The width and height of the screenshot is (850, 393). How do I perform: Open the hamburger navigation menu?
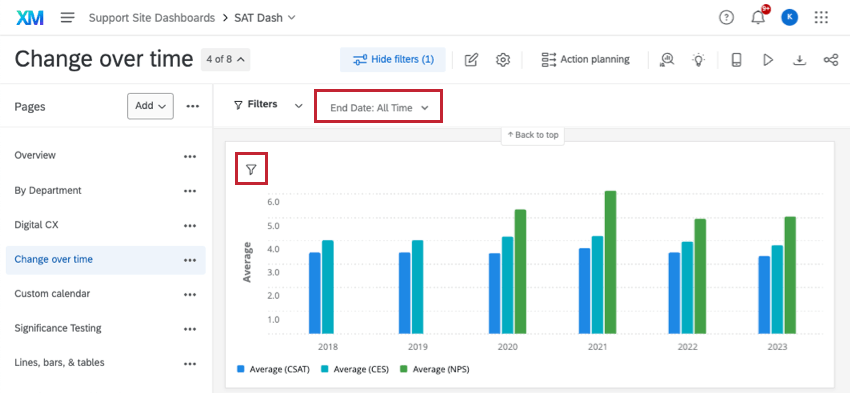click(x=67, y=18)
